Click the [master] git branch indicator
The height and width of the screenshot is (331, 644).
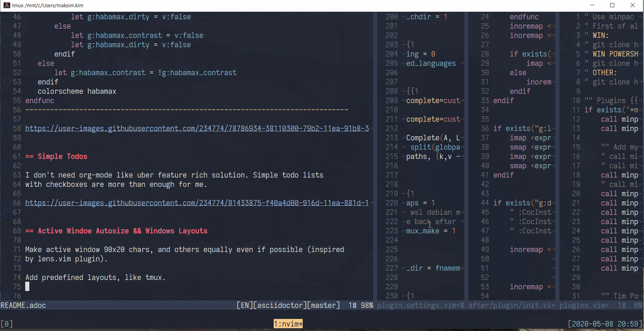[323, 305]
